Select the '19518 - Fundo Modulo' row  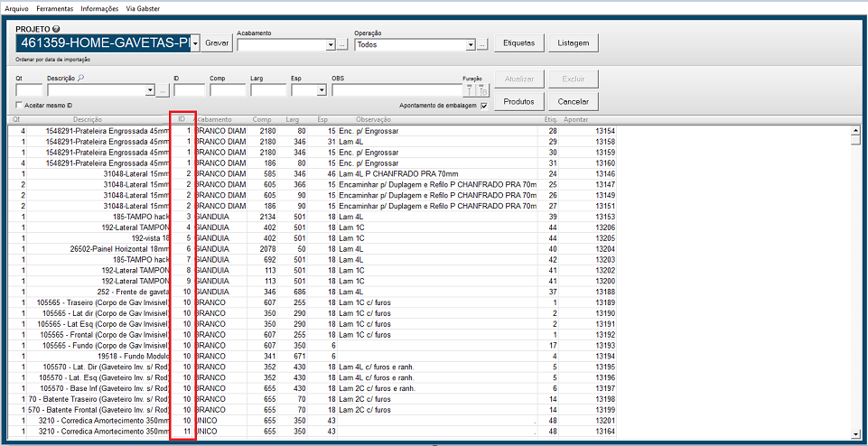[313, 355]
